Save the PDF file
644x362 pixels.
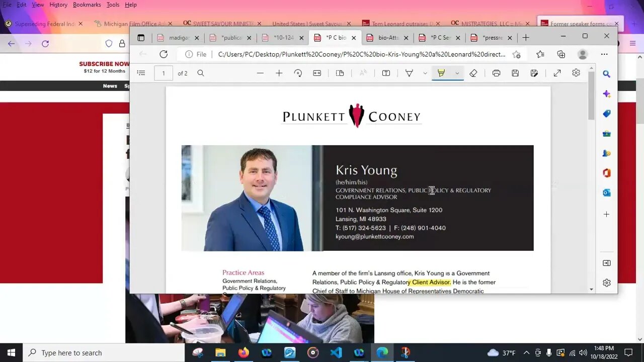(515, 73)
